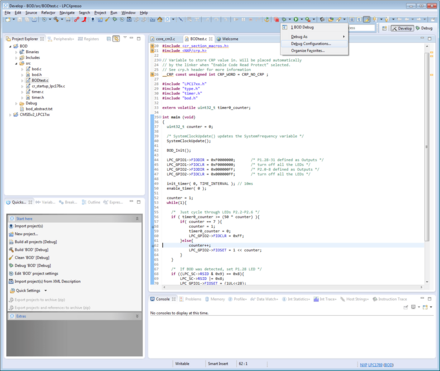Expand the Extras section
The image size is (440, 371).
[x=137, y=316]
